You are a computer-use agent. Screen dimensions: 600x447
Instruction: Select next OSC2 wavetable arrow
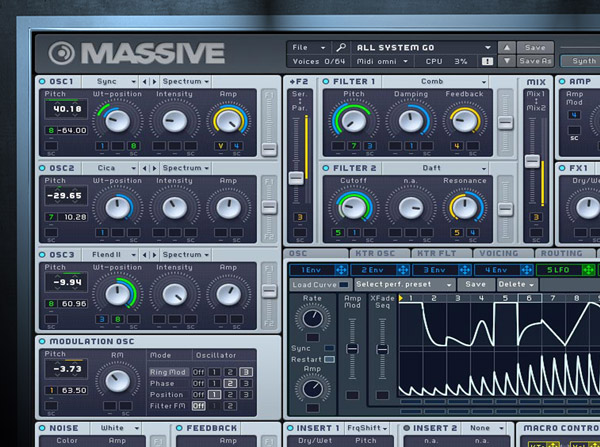click(155, 168)
